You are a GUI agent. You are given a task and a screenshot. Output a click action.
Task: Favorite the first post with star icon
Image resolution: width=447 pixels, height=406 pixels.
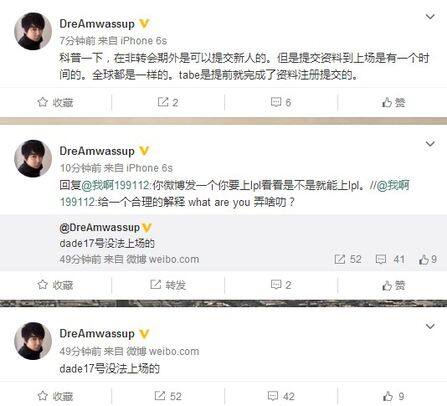[x=55, y=102]
